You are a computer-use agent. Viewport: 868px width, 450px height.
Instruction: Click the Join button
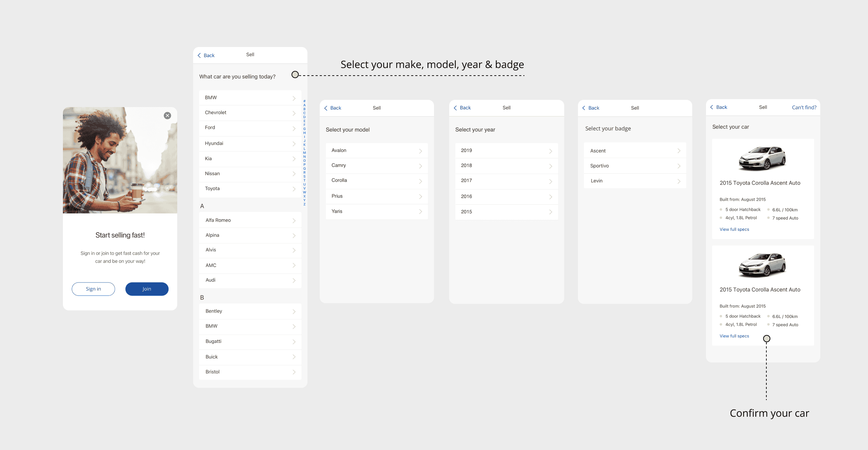click(147, 289)
